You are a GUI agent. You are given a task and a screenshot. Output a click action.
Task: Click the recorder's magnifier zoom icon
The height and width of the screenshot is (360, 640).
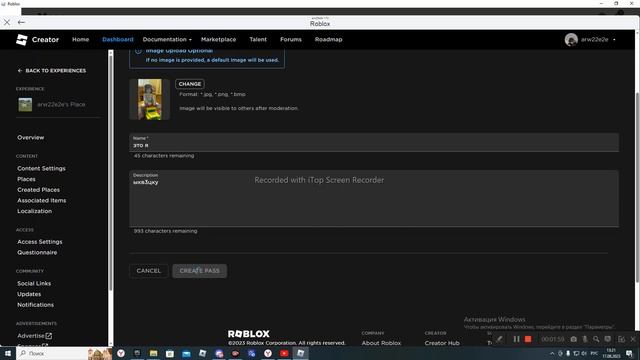tap(596, 339)
